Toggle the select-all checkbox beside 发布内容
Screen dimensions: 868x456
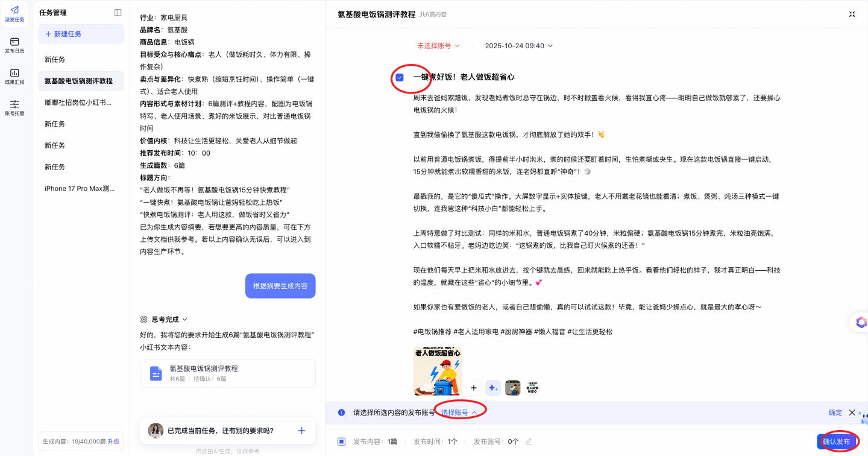click(x=341, y=442)
